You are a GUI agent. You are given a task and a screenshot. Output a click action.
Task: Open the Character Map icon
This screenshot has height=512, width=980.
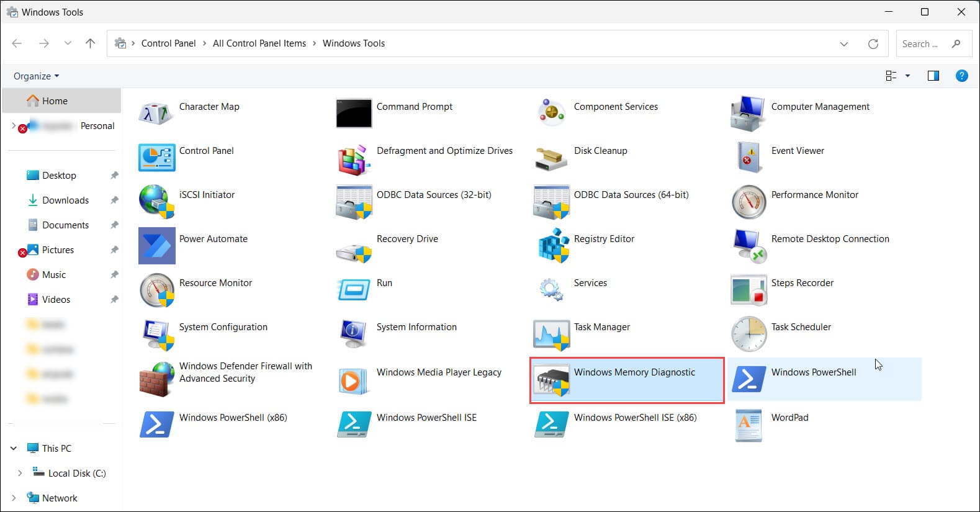[x=156, y=114]
